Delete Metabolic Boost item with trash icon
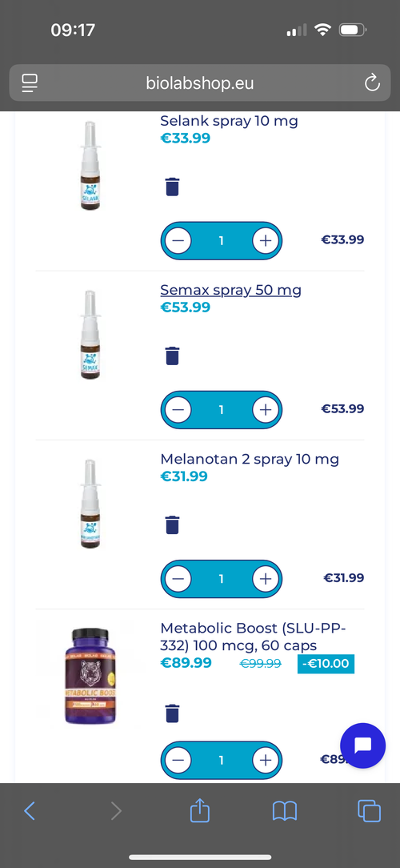The image size is (400, 868). [x=173, y=713]
